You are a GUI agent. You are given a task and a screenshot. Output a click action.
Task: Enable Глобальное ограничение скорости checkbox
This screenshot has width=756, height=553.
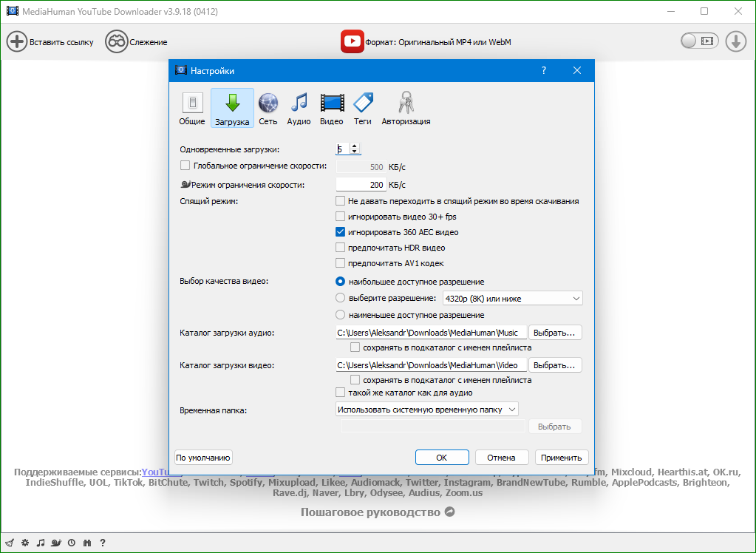tap(185, 166)
